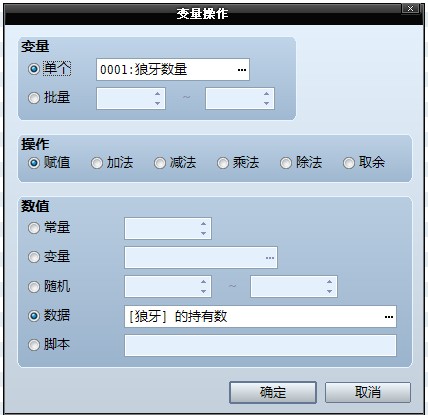The height and width of the screenshot is (415, 428).
Task: Increase the 常量 constant value
Action: coord(203,224)
